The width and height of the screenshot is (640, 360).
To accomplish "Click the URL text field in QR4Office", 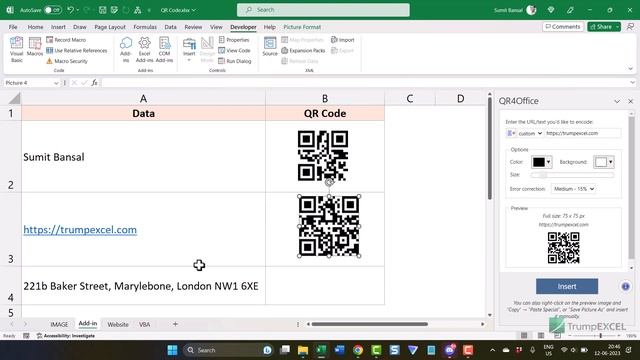I will (582, 133).
